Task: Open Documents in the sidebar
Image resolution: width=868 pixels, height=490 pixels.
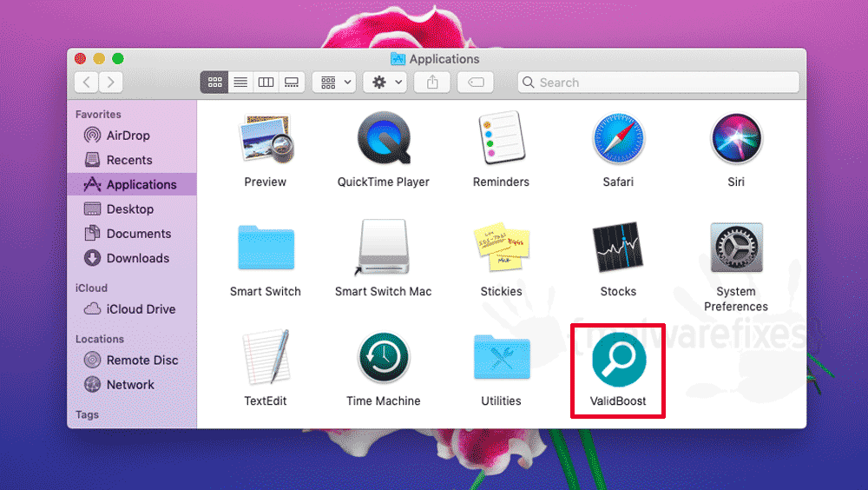Action: (x=132, y=234)
